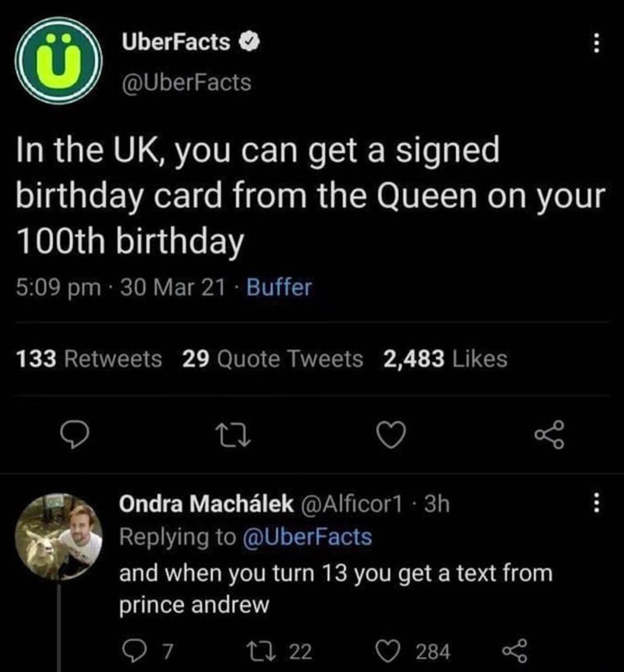Open the @UberFacts handle under display name

coord(186,82)
